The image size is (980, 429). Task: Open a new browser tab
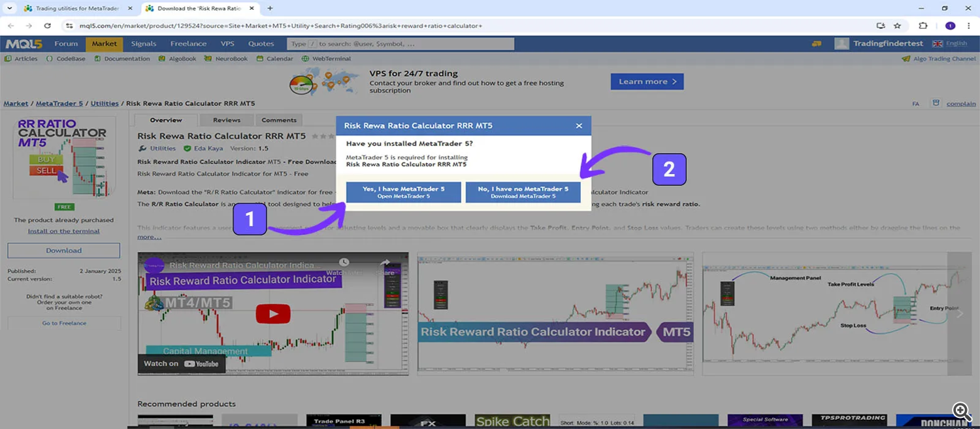270,9
